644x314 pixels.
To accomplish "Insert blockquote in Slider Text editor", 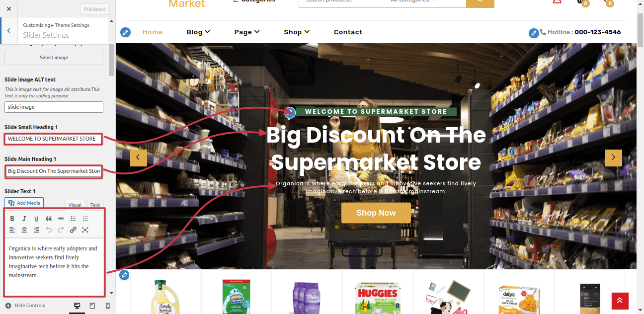I will pos(49,219).
